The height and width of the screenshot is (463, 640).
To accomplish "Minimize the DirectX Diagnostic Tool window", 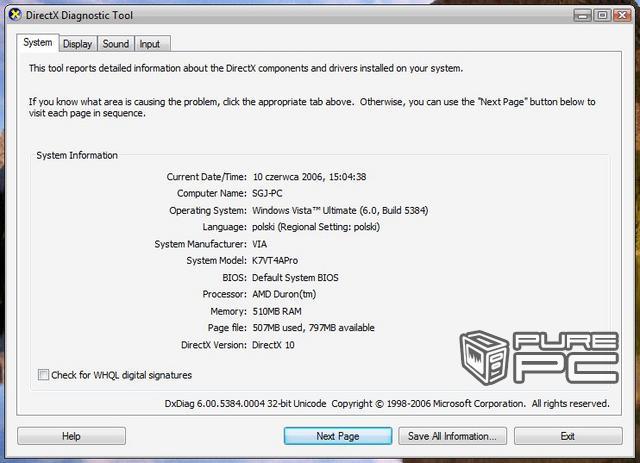I will coord(582,16).
